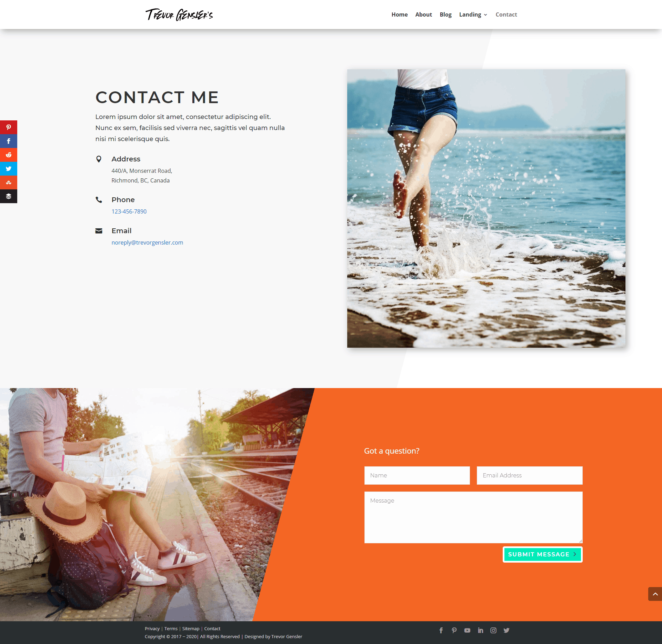
Task: Share page on StumbleUpon sidebar icon
Action: tap(9, 182)
